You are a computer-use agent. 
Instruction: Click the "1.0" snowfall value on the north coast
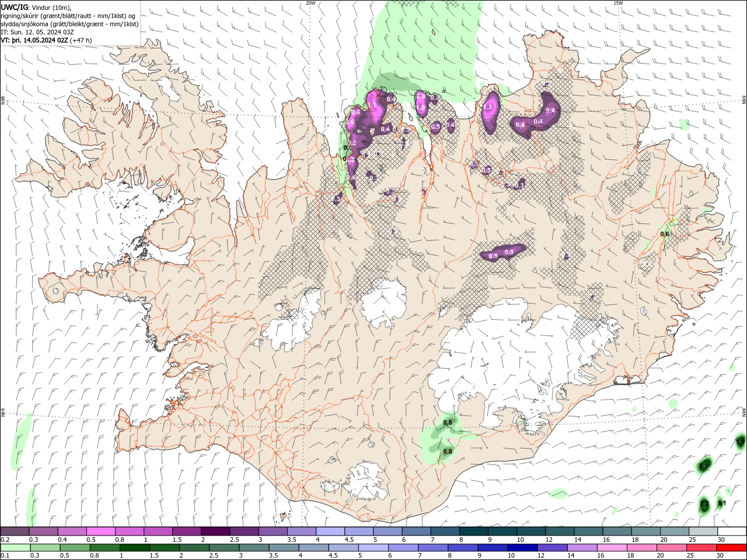tap(420, 108)
